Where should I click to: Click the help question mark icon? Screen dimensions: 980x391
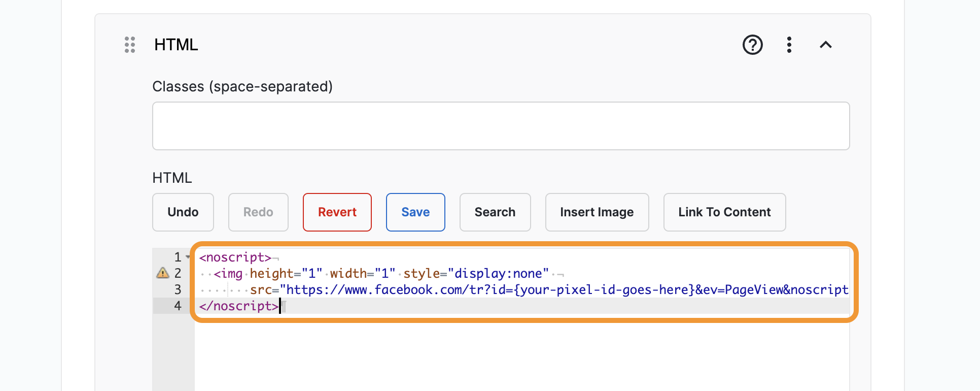click(752, 45)
